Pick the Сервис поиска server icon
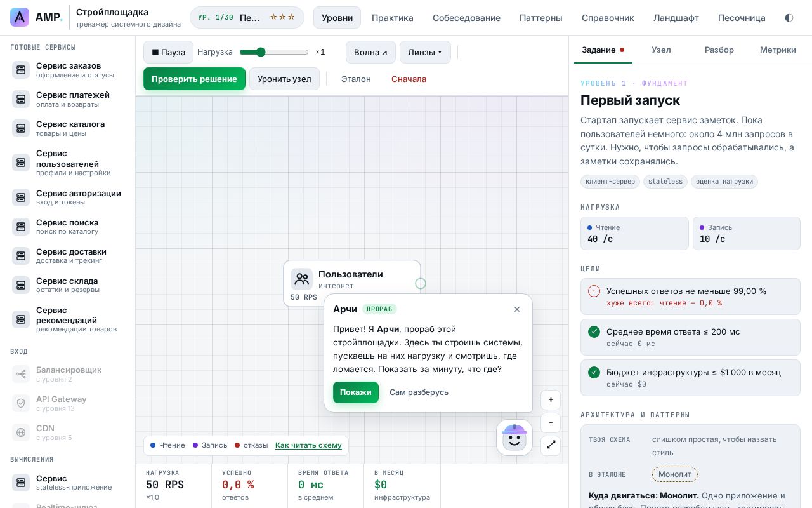The height and width of the screenshot is (508, 812). point(21,227)
